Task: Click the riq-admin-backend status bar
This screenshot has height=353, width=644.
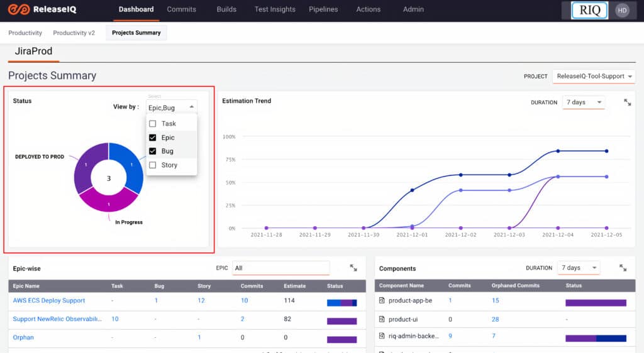Action: tap(596, 339)
